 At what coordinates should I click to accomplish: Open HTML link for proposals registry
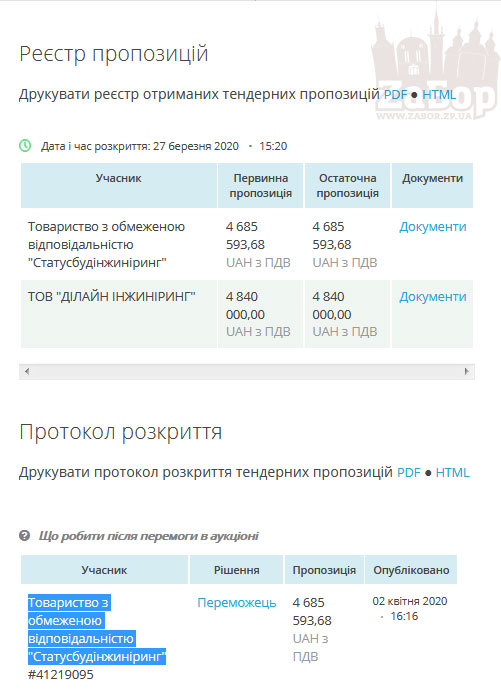[x=439, y=95]
